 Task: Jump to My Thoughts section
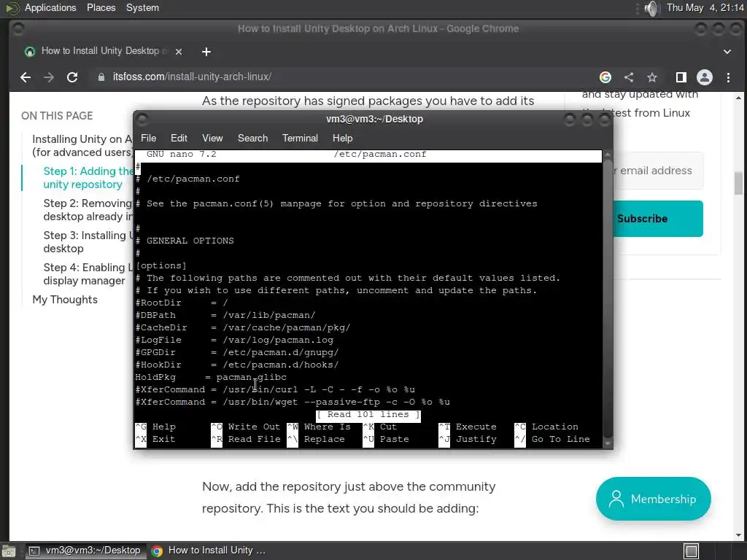(x=65, y=300)
